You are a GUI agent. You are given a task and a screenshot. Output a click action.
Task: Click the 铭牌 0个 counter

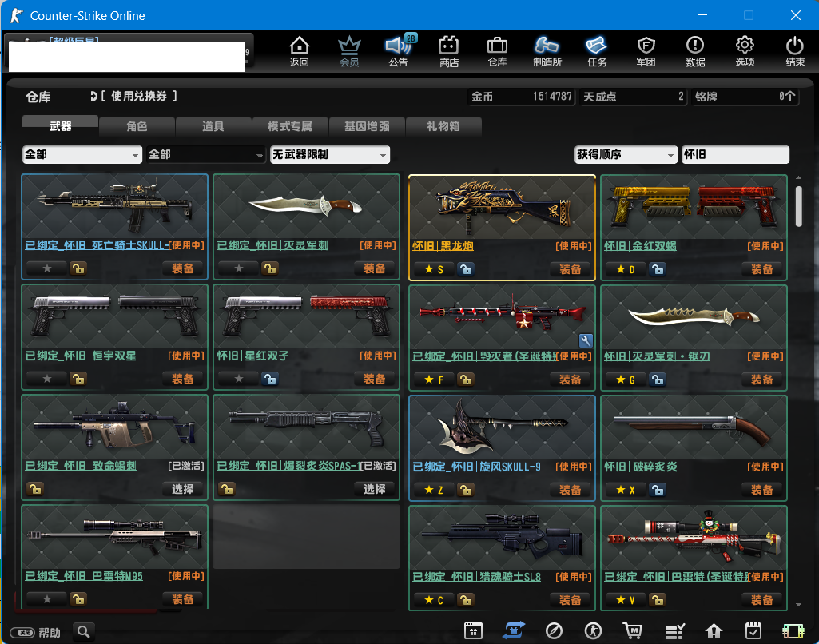coord(745,97)
